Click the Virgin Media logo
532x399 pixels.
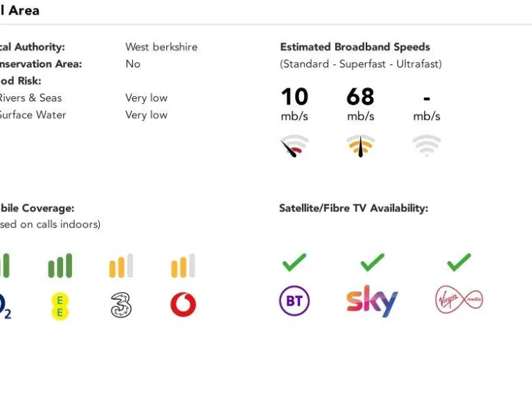coord(459,300)
